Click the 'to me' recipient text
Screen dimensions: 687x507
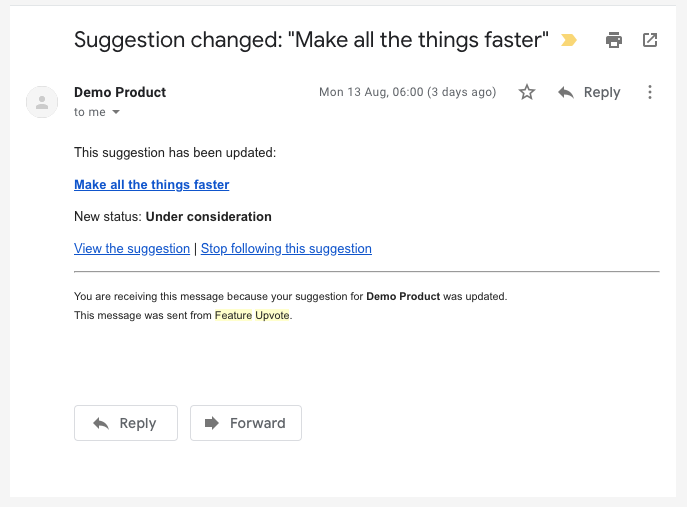(x=89, y=113)
